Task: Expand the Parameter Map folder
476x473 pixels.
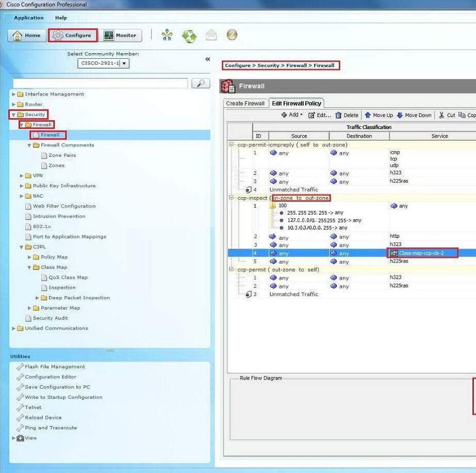Action: 29,308
